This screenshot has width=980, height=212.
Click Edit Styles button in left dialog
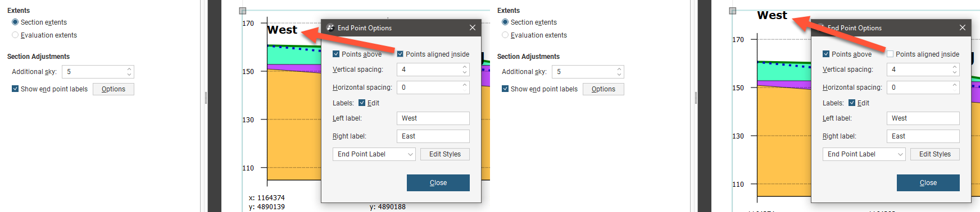445,154
